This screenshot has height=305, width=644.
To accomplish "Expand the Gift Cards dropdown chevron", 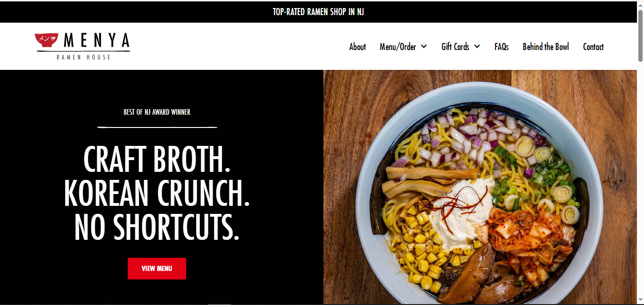I will point(477,46).
